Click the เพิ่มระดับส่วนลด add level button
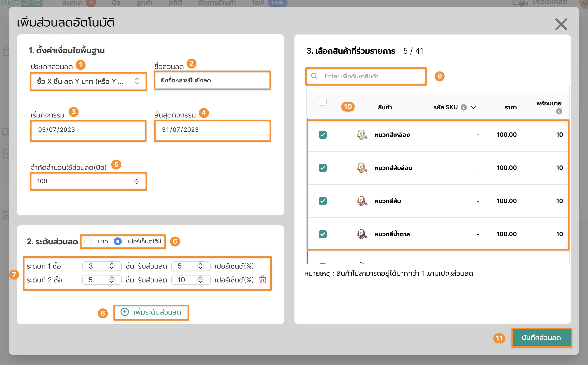Viewport: 588px width, 365px height. click(151, 312)
